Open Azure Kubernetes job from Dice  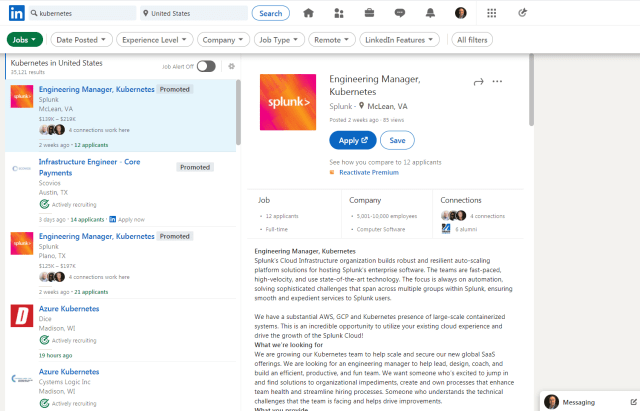[69, 309]
